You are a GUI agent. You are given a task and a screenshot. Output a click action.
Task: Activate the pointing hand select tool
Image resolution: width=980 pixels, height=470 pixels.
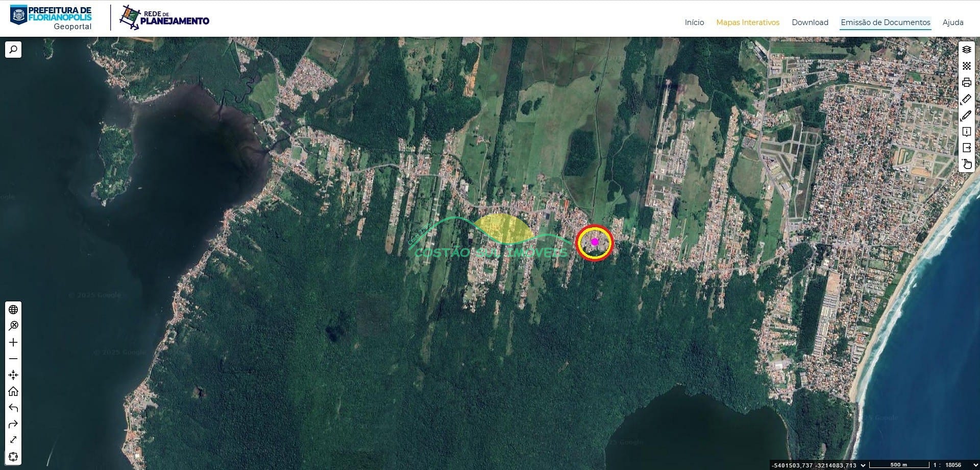tap(967, 164)
